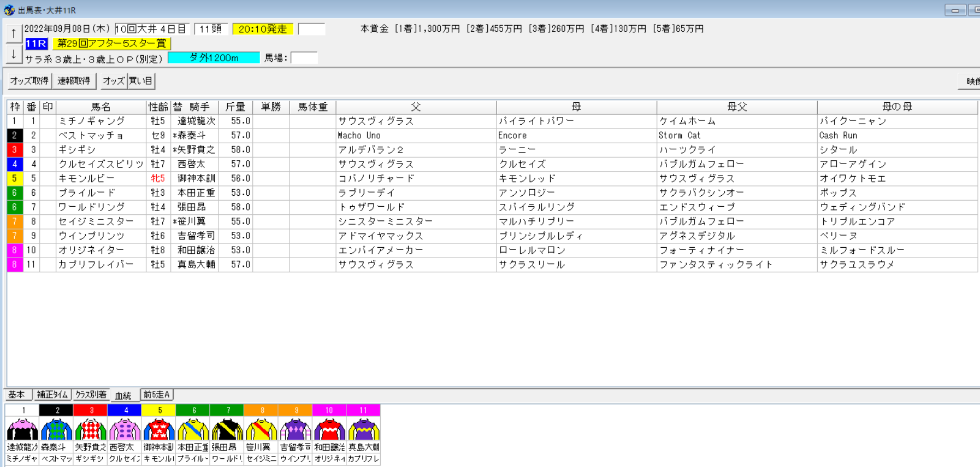Viewport: 980px width, 467px height.
Task: Sort by the 単勝 column header
Action: [271, 107]
